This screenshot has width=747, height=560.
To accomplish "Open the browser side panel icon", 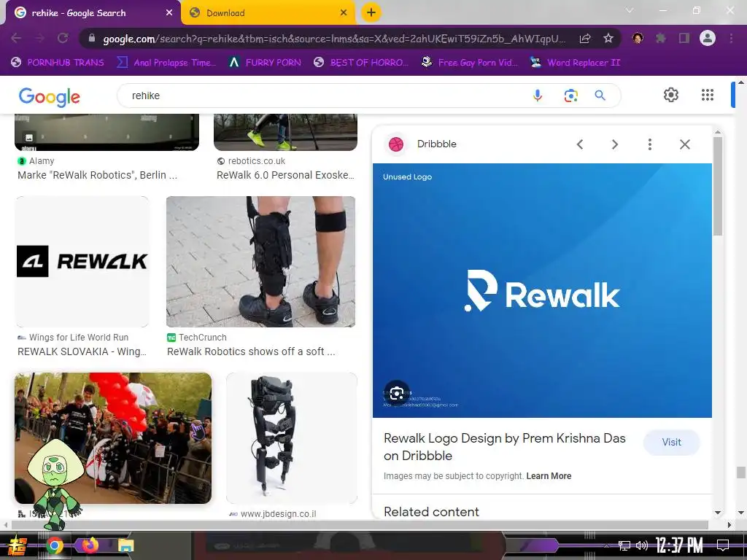I will point(684,38).
